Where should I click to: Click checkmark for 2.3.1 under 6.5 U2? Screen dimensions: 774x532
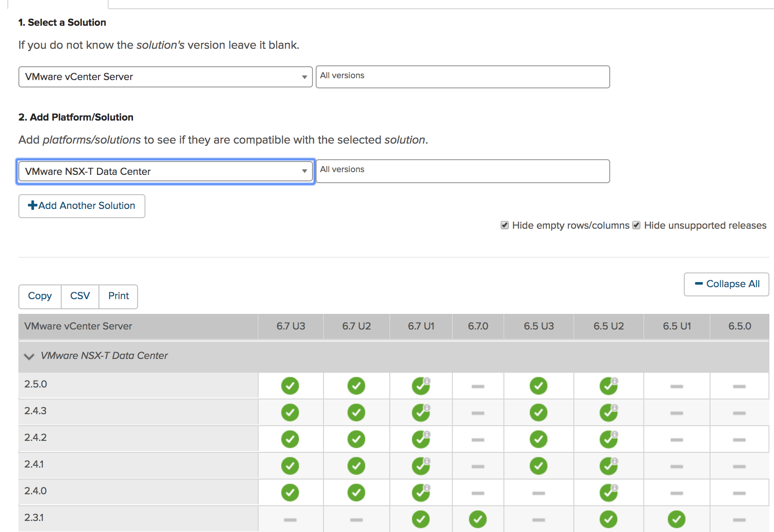(608, 519)
